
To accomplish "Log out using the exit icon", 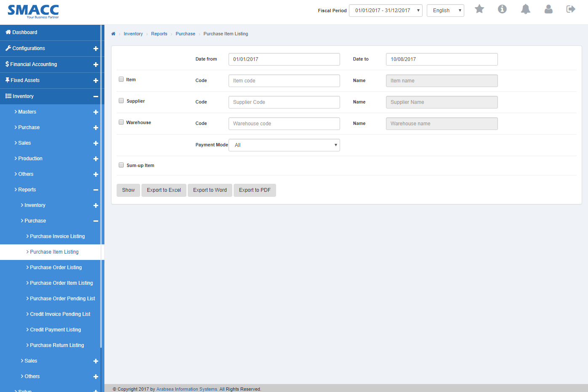I will pyautogui.click(x=571, y=9).
